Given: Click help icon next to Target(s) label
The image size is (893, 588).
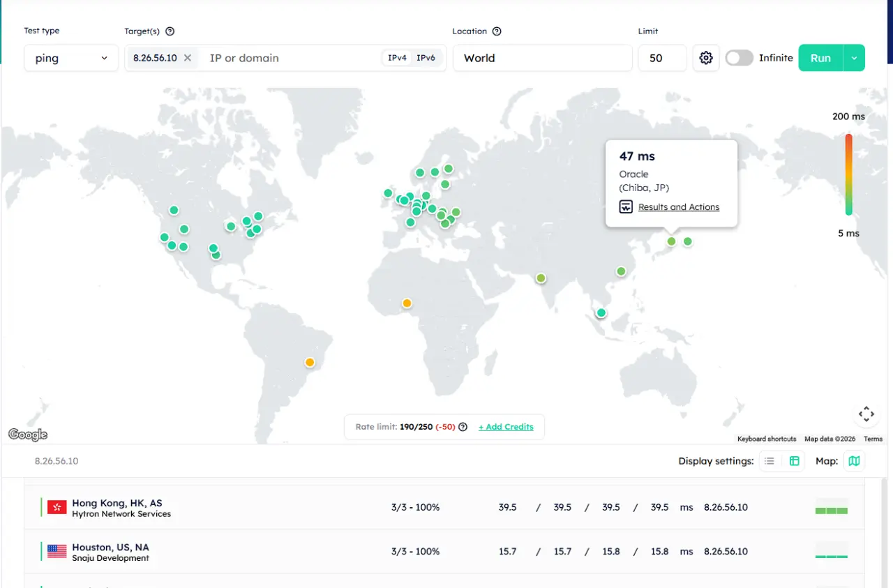Looking at the screenshot, I should click(170, 31).
